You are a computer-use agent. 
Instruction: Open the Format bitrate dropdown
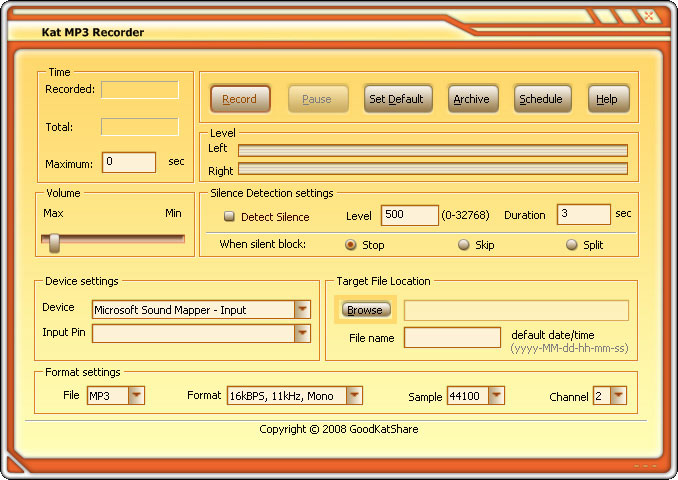tap(354, 396)
